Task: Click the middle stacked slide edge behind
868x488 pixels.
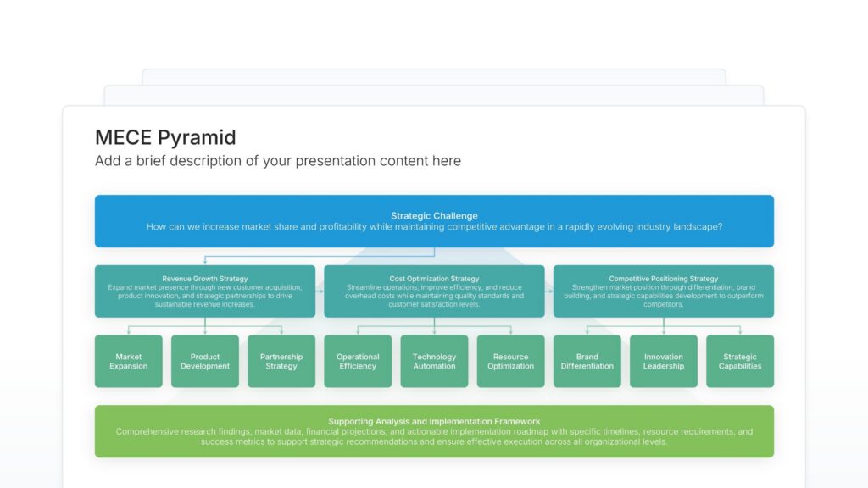Action: [434, 95]
